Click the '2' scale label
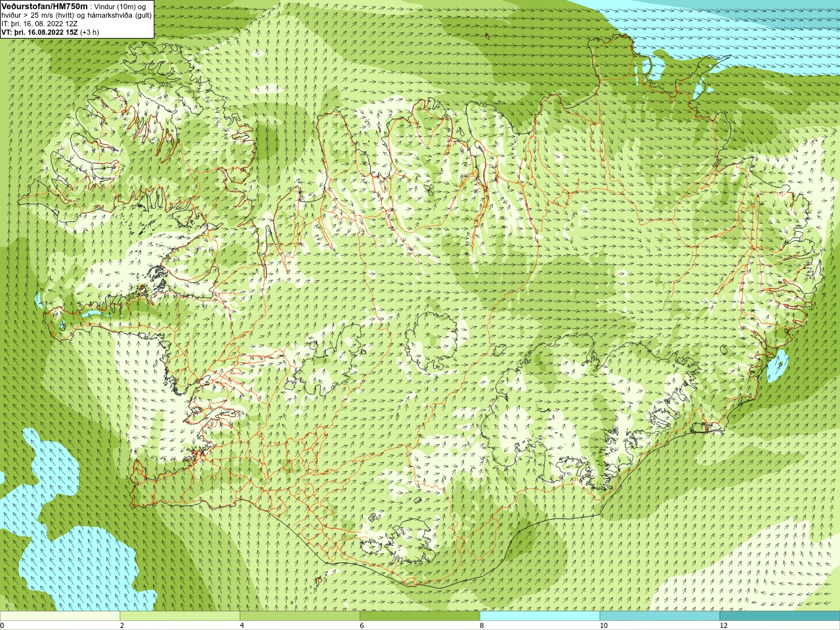 coord(122,625)
